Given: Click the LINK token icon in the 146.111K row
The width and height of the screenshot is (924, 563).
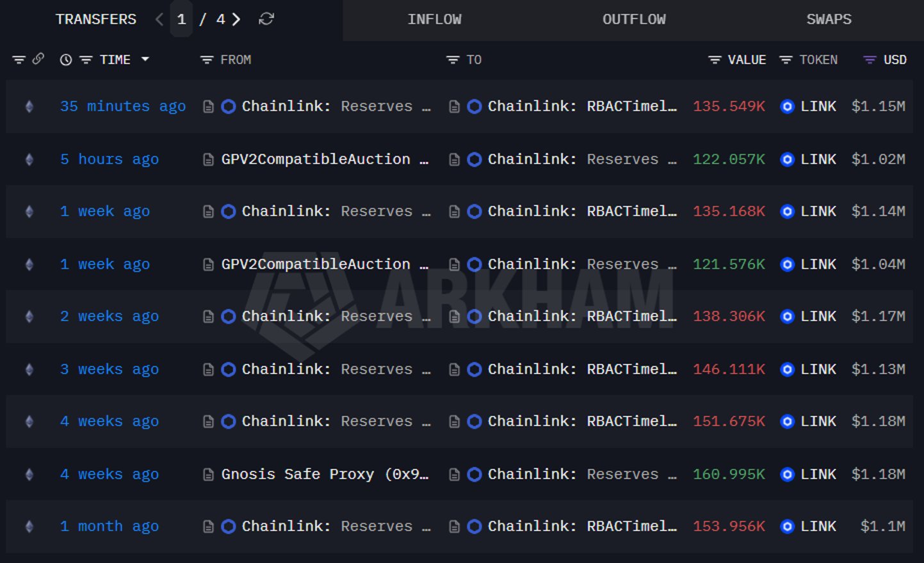Looking at the screenshot, I should tap(788, 369).
